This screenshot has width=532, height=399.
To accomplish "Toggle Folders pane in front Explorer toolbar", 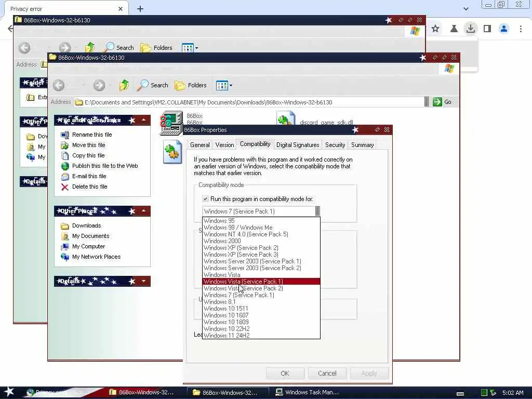I will (190, 85).
